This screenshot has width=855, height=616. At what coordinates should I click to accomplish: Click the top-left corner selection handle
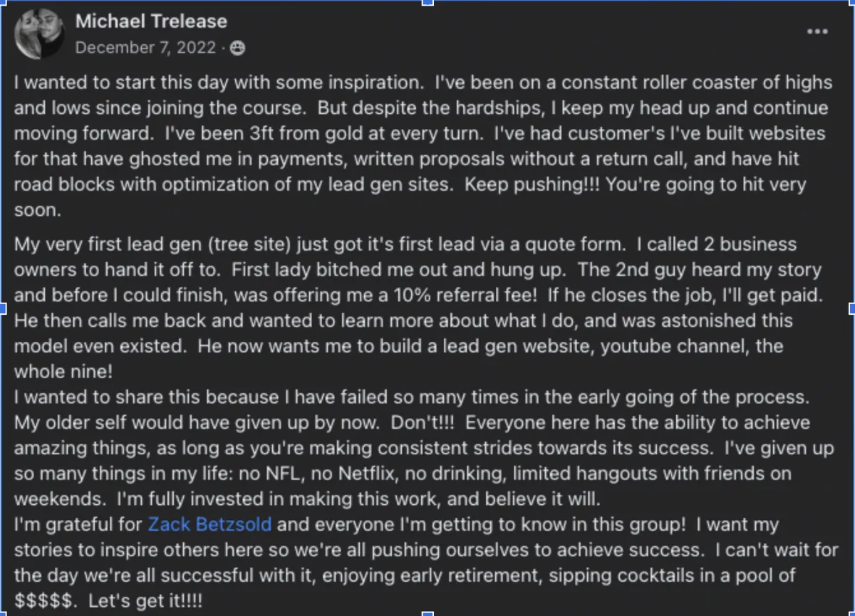[x=3, y=3]
